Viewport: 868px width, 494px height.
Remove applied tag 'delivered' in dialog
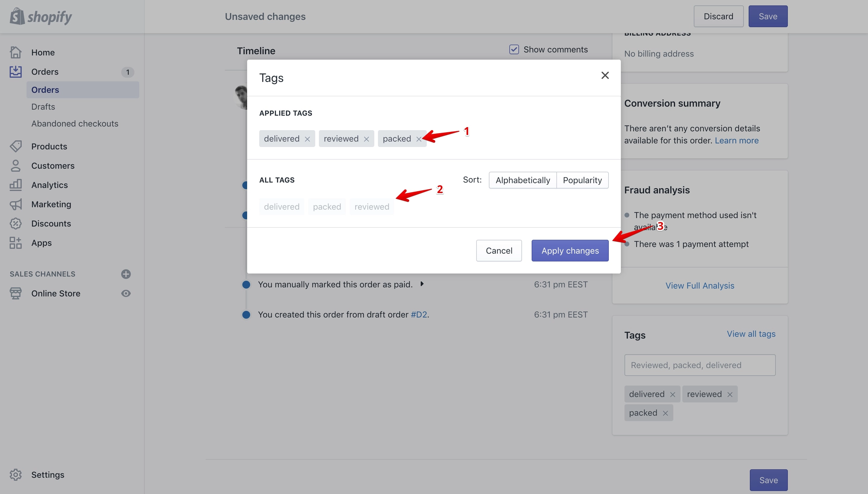307,139
